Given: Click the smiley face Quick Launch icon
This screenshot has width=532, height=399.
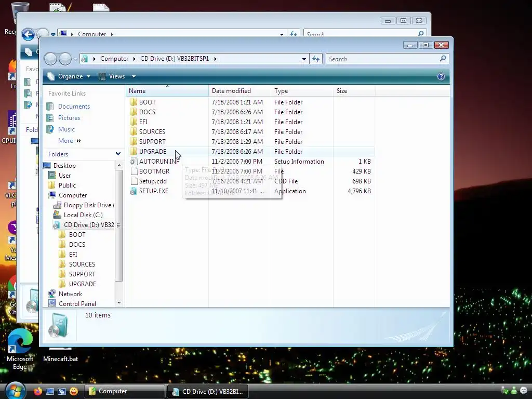Looking at the screenshot, I should coord(74,391).
